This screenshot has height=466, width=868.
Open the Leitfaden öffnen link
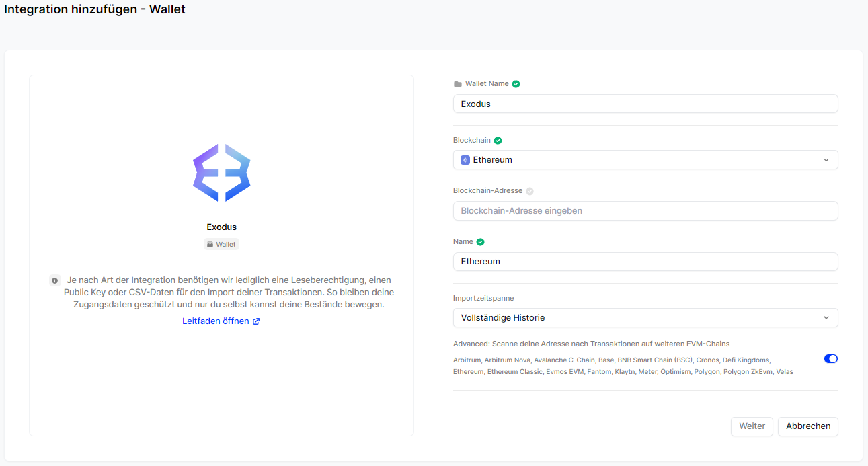[221, 321]
